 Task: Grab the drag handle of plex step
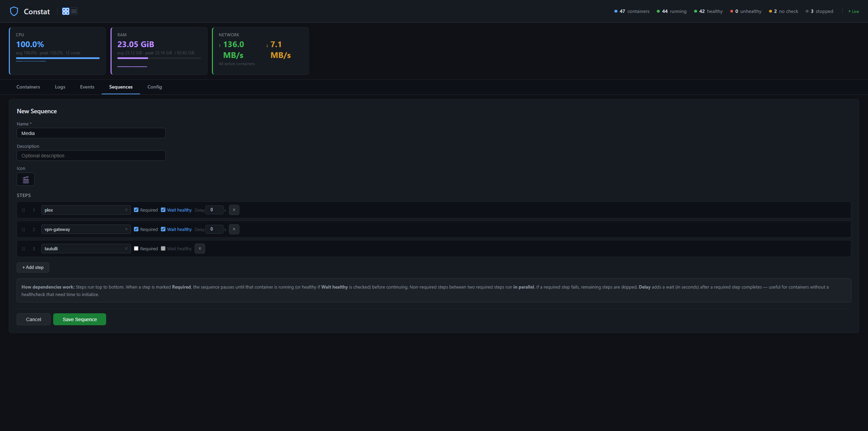tap(23, 210)
